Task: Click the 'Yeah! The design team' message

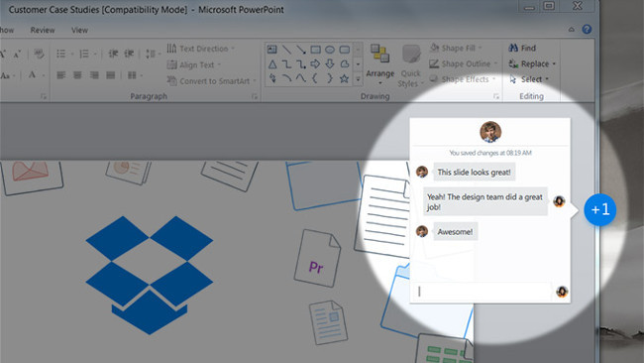Action: pyautogui.click(x=485, y=202)
